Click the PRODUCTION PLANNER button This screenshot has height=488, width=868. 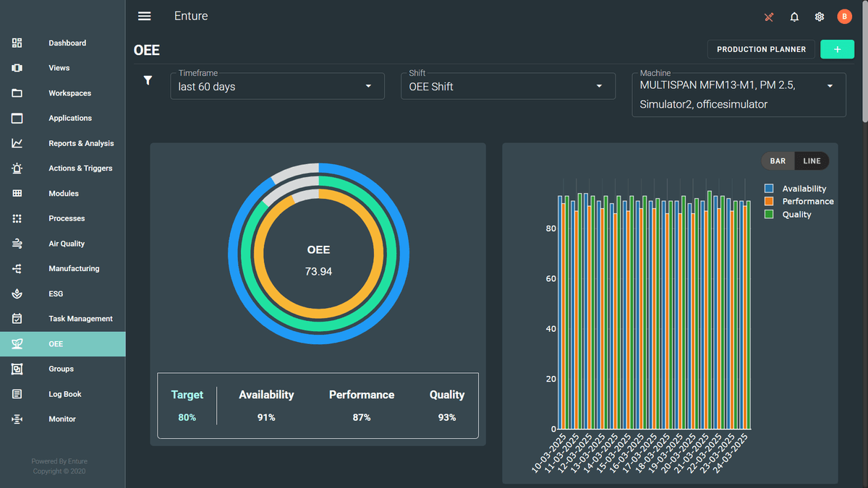point(761,49)
